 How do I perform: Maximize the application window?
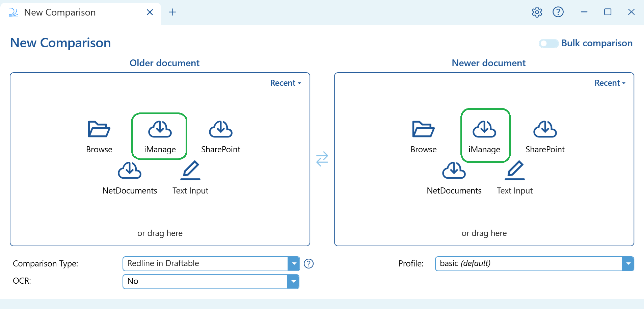(x=608, y=12)
